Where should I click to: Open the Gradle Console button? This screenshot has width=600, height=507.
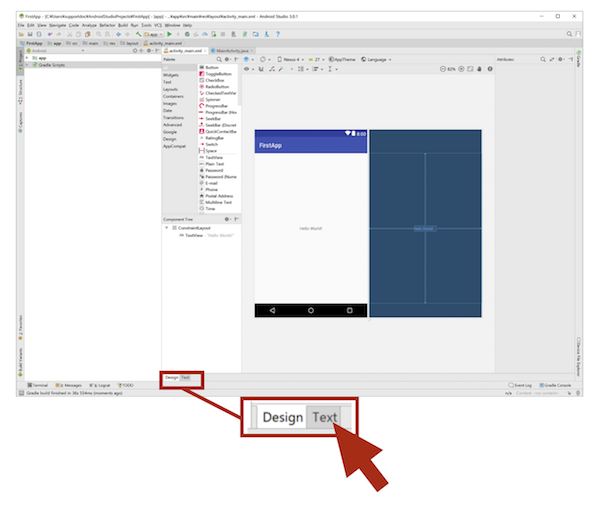tap(555, 385)
